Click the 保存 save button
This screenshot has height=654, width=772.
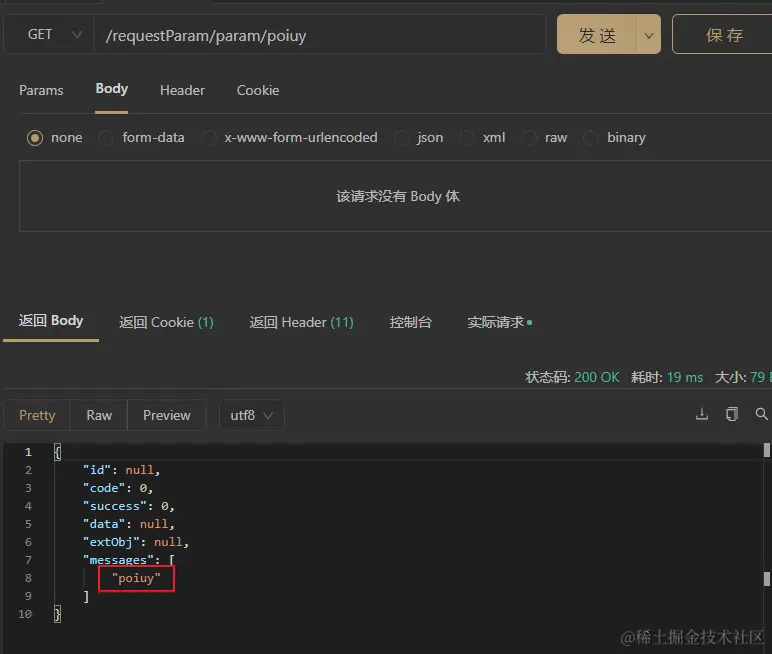(x=724, y=35)
